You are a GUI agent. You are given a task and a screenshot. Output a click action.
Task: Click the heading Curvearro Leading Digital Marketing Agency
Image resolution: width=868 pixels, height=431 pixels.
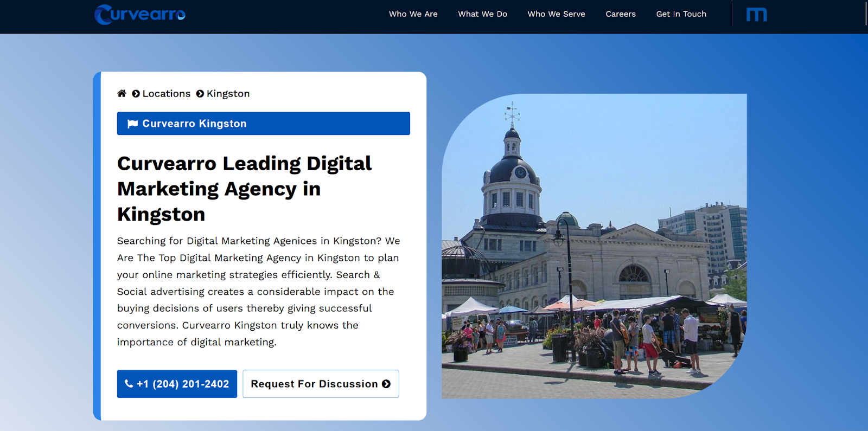[x=245, y=189]
